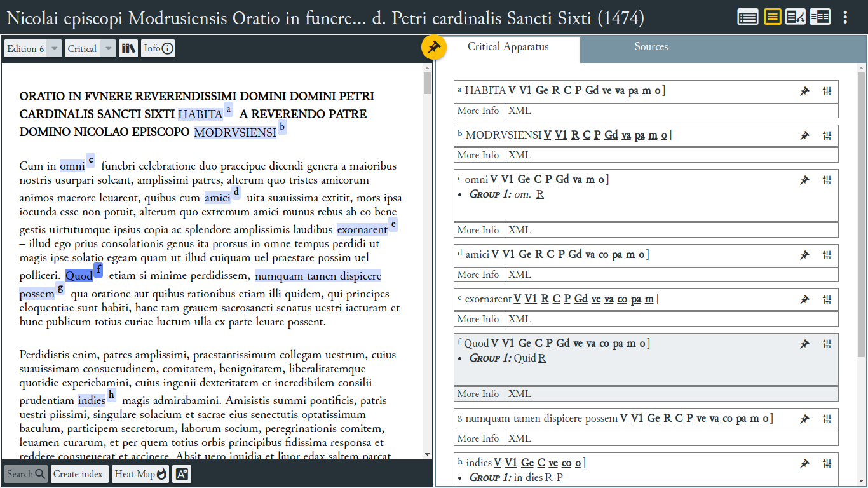This screenshot has height=488, width=868.
Task: Open witness filter for entry HABITA
Action: click(x=827, y=91)
